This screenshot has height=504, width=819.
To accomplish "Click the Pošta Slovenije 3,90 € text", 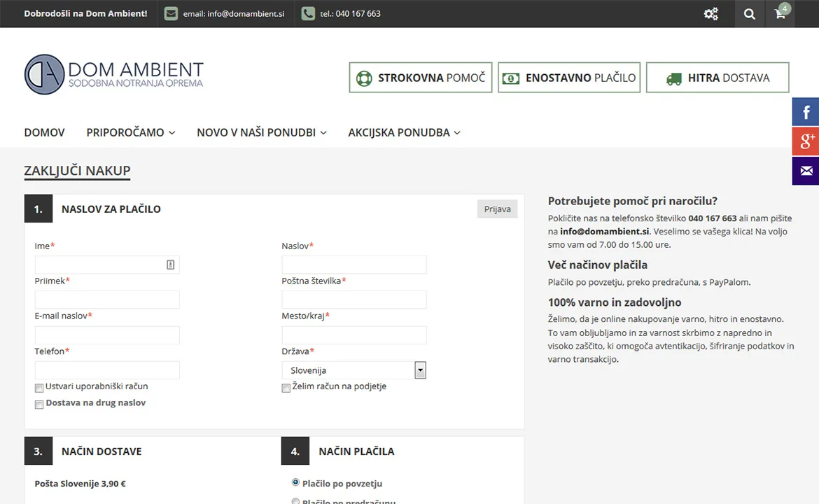I will coord(80,484).
